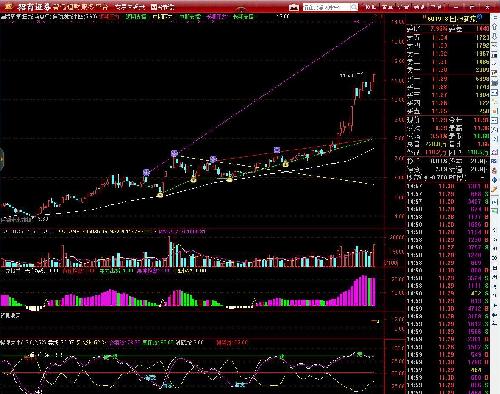Image resolution: width=500 pixels, height=394 pixels.
Task: Click the 11.24 sell order price row
Action: click(448, 37)
